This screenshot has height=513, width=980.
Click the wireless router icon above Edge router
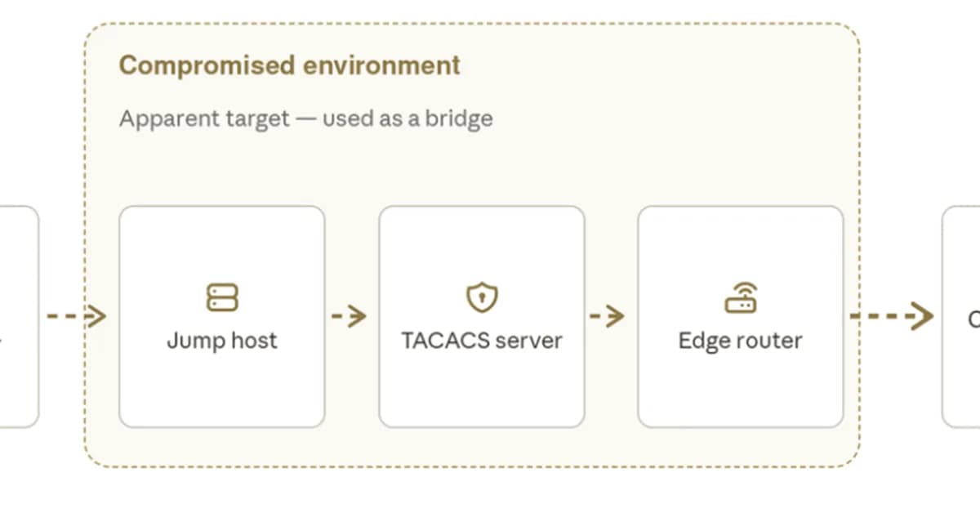(x=741, y=297)
